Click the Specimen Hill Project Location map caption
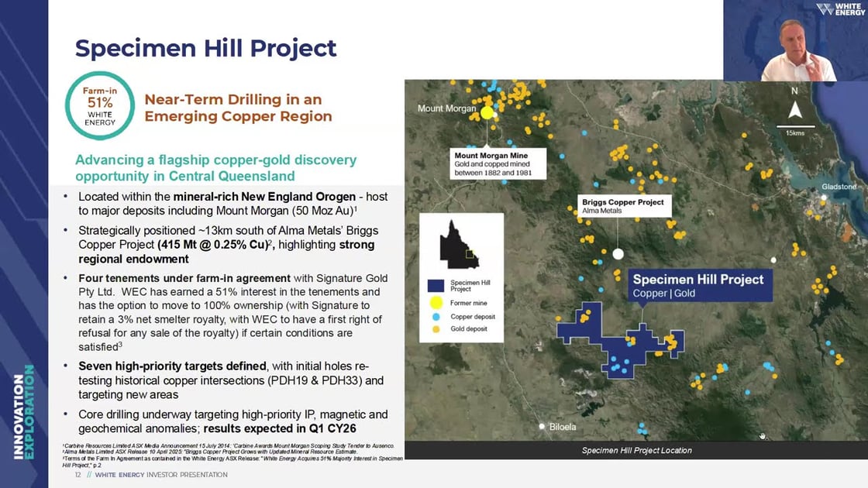868x488 pixels. (x=636, y=450)
